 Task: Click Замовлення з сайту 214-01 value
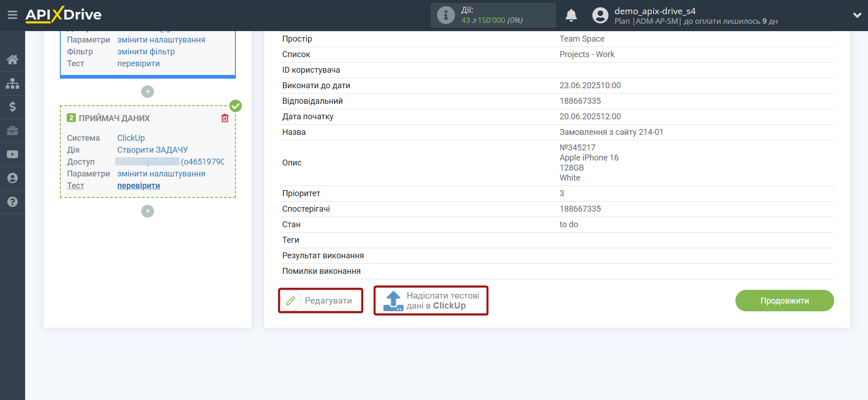pos(611,132)
